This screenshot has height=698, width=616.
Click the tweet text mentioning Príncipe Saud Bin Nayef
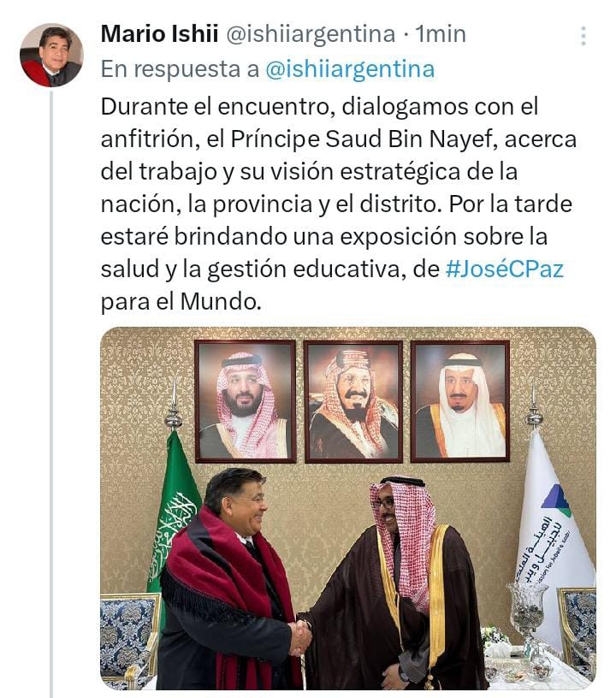[338, 204]
